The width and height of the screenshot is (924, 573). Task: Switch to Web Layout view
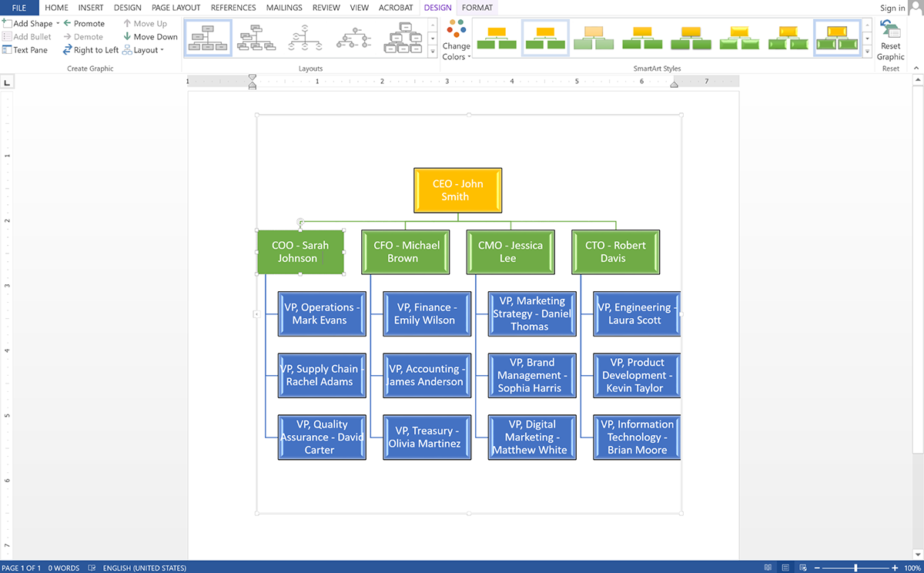pos(802,568)
